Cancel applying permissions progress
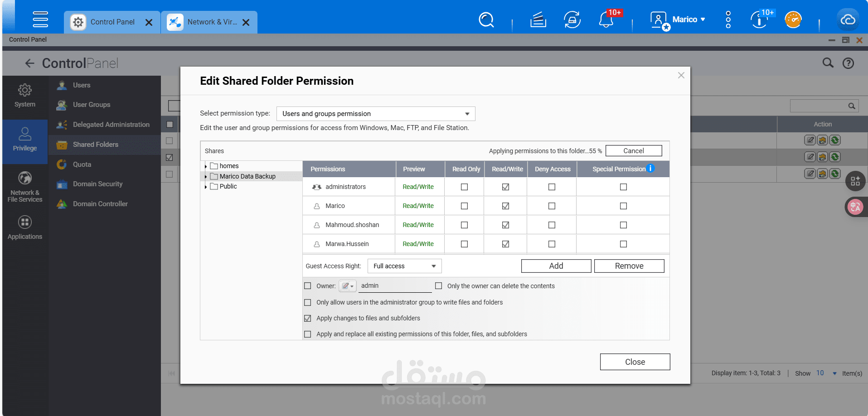Viewport: 868px width, 416px height. [634, 151]
